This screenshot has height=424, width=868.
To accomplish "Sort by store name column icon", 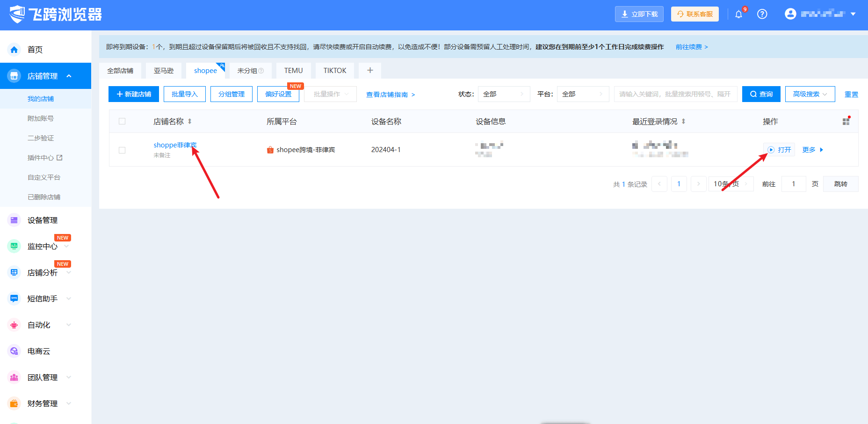I will (189, 121).
